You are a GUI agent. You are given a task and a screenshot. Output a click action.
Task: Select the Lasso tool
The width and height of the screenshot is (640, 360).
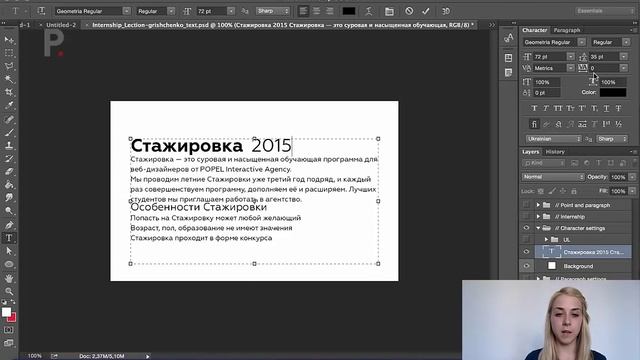pos(9,66)
